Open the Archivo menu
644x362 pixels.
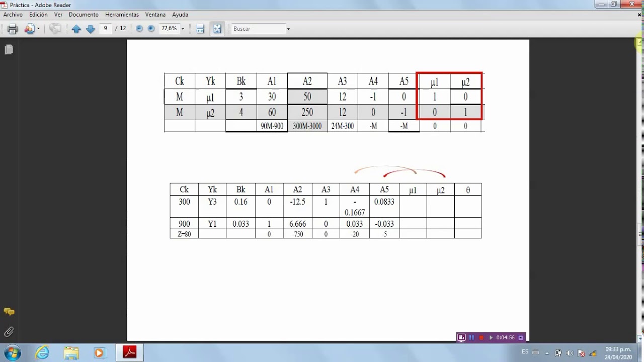(x=13, y=15)
